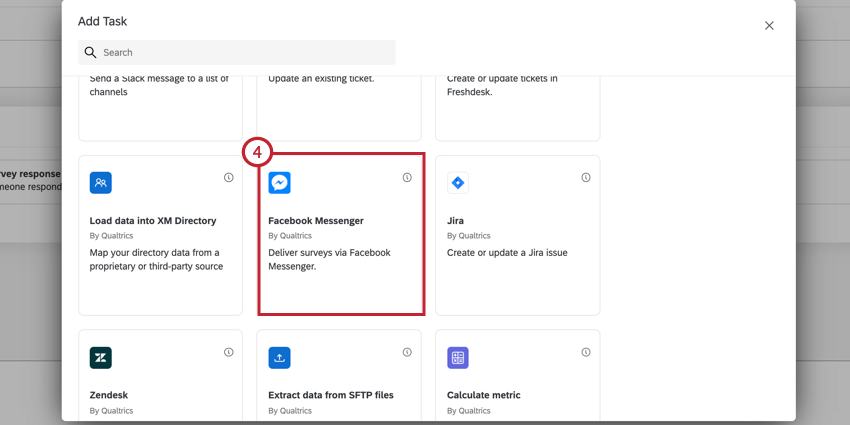Choose the Zendesk task title
Viewport: 850px width, 425px height.
[x=109, y=395]
